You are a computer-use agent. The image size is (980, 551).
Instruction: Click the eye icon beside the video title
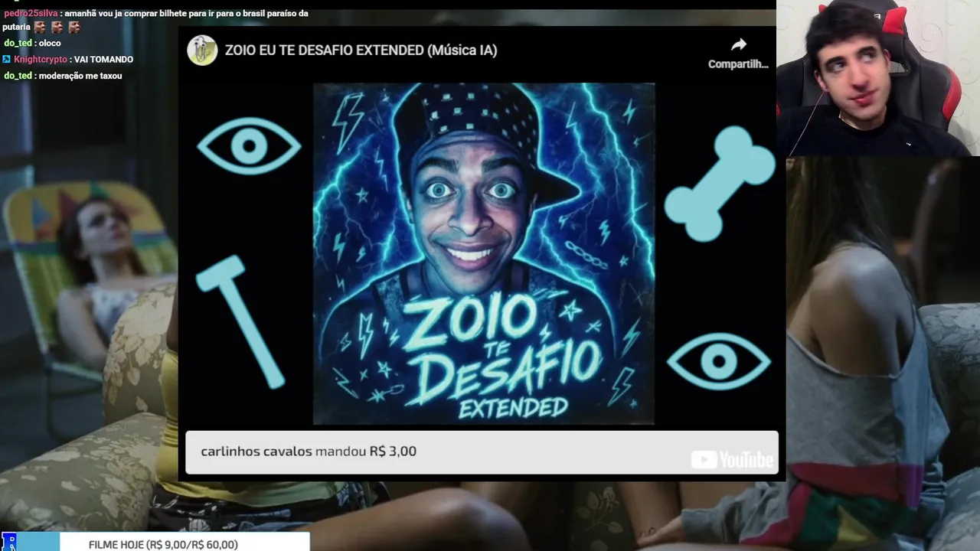[249, 145]
